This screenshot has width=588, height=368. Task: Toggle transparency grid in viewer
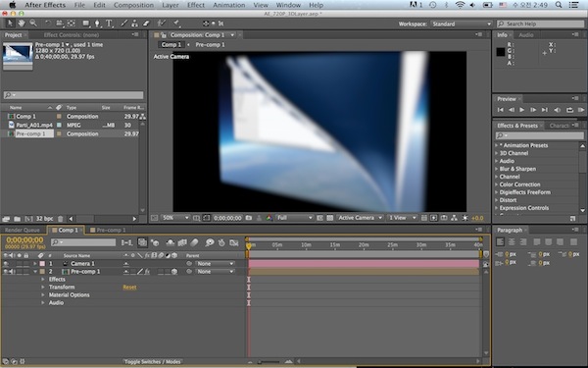(x=330, y=218)
